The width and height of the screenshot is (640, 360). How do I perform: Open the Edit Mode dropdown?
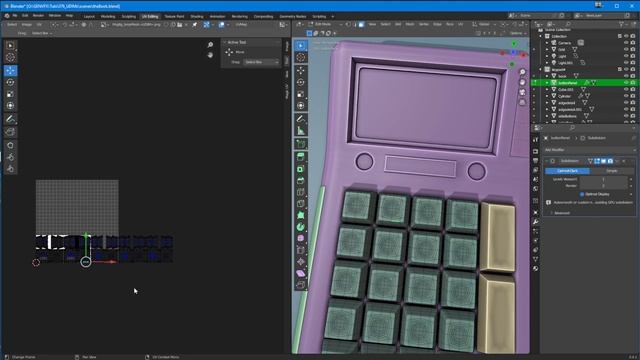[x=325, y=24]
